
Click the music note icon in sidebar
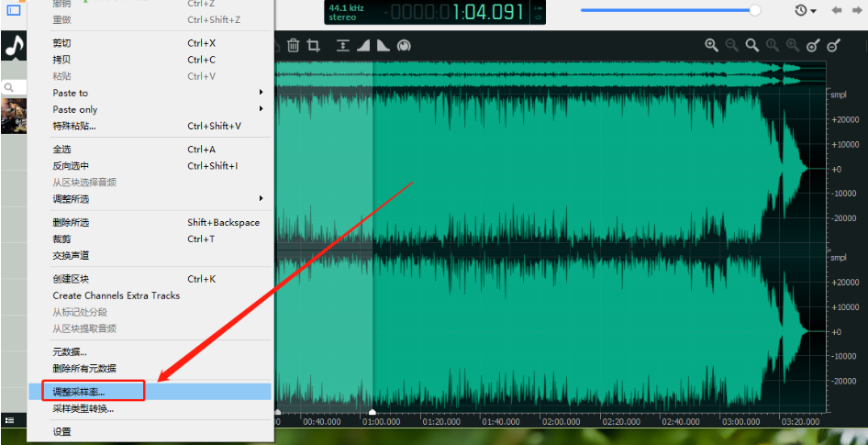15,47
